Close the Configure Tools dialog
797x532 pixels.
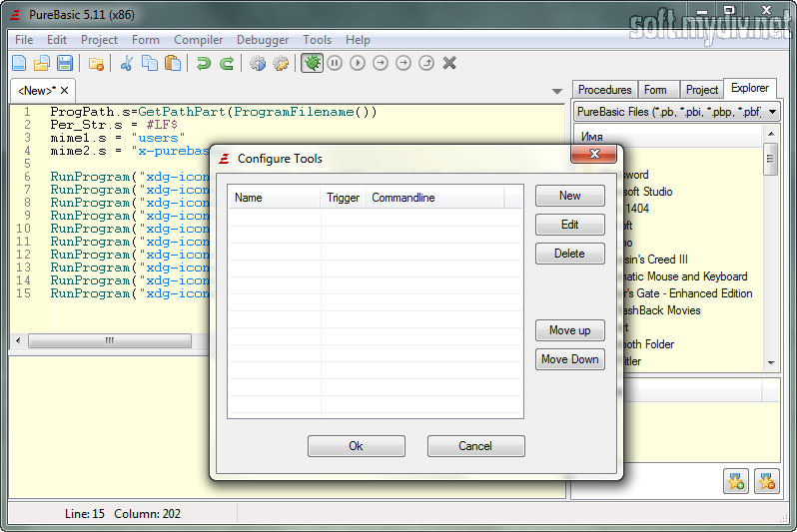click(594, 154)
